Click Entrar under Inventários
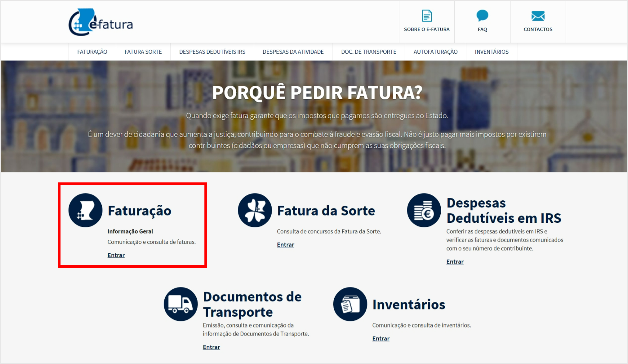Screen dimensions: 628x364 (x=381, y=339)
